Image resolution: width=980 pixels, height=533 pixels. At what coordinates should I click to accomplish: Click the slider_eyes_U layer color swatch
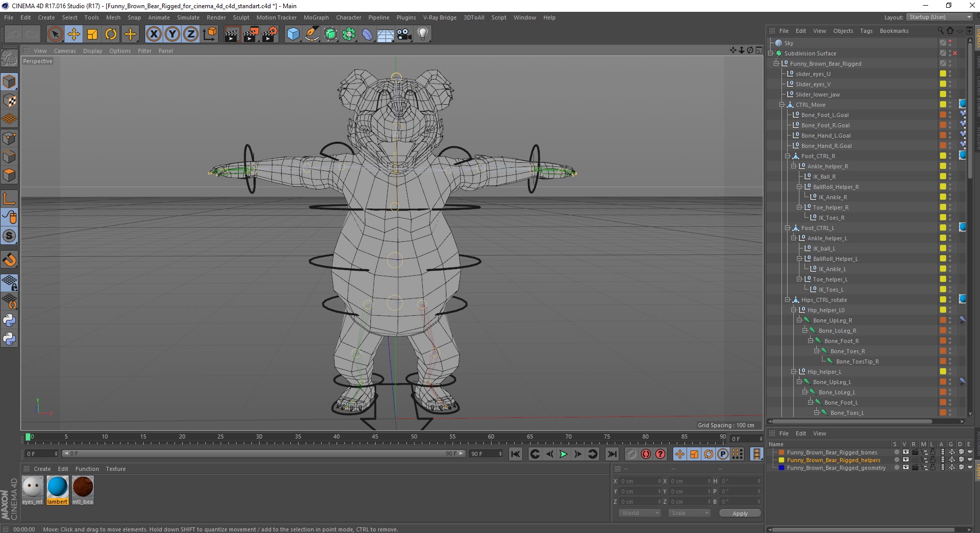coord(943,74)
